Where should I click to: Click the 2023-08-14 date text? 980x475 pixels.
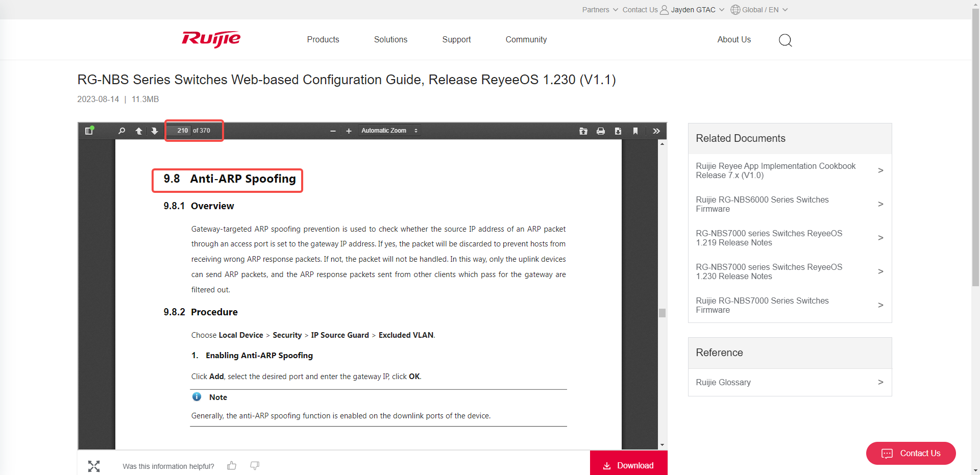pos(98,99)
